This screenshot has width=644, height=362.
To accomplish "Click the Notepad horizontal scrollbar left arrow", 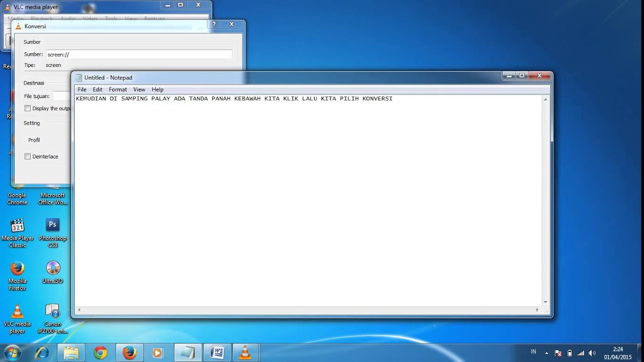I will pyautogui.click(x=79, y=310).
